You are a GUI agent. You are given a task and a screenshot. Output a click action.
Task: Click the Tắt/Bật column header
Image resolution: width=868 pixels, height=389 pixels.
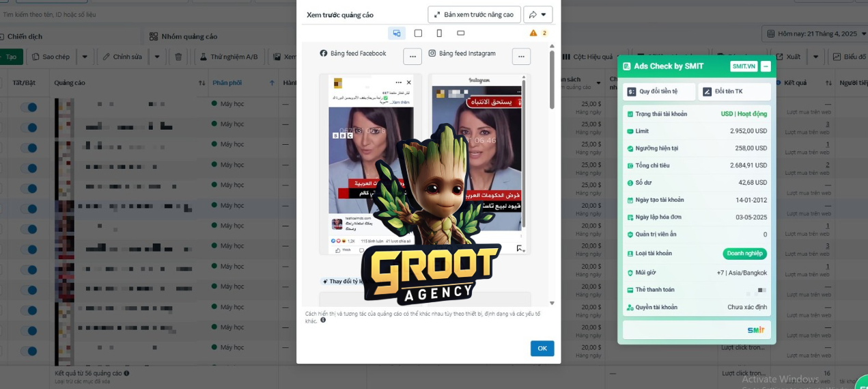pos(24,83)
